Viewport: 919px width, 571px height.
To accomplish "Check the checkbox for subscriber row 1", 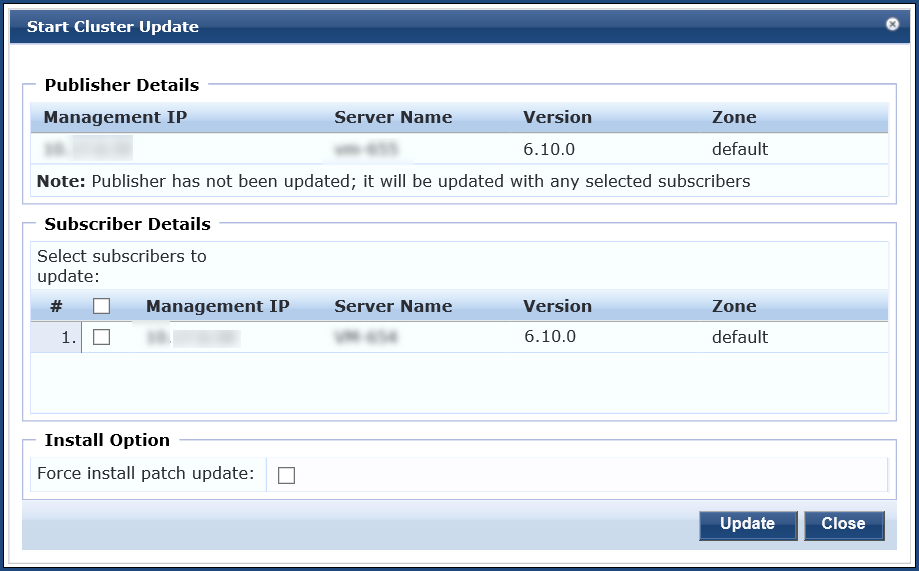I will (101, 337).
